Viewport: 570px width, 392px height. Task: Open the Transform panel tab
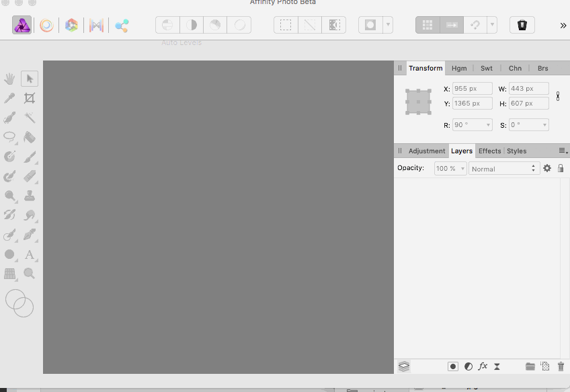[425, 68]
